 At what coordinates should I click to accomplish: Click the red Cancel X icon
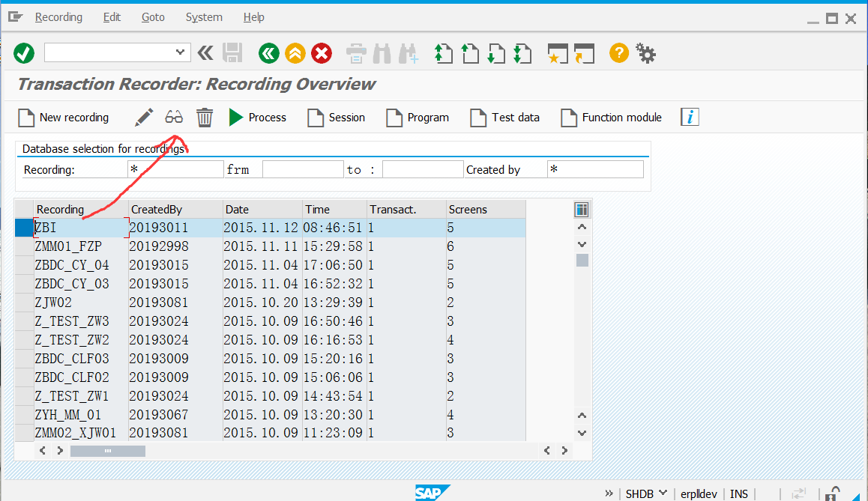pos(322,53)
